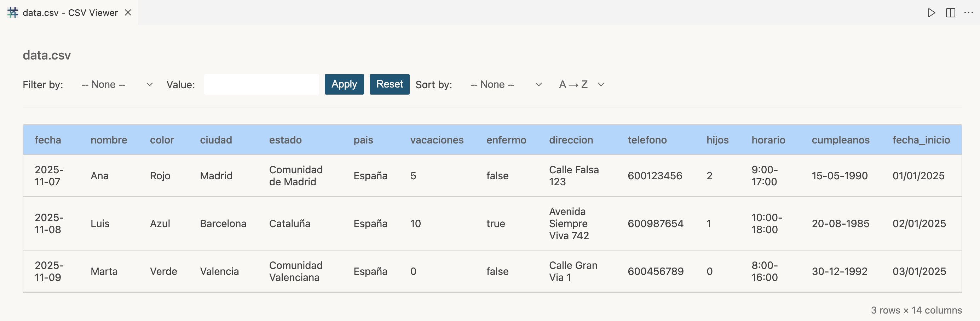Open the split editor icon

pos(951,12)
